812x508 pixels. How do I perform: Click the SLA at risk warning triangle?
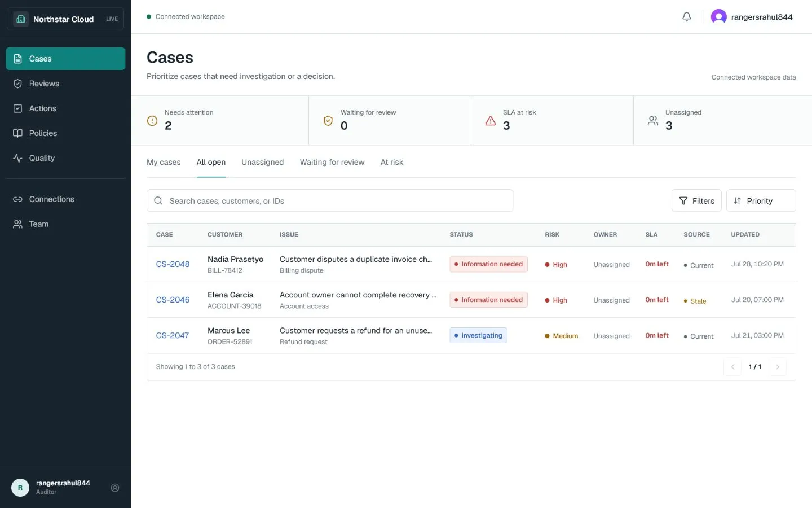(x=491, y=121)
